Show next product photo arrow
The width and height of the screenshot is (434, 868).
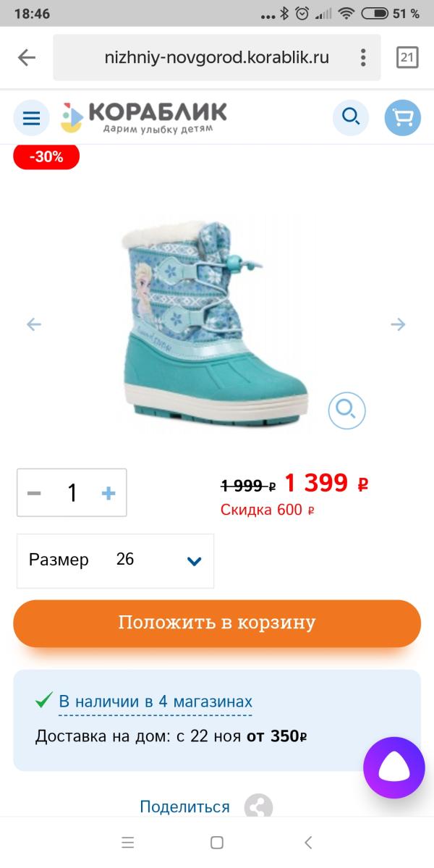coord(398,324)
